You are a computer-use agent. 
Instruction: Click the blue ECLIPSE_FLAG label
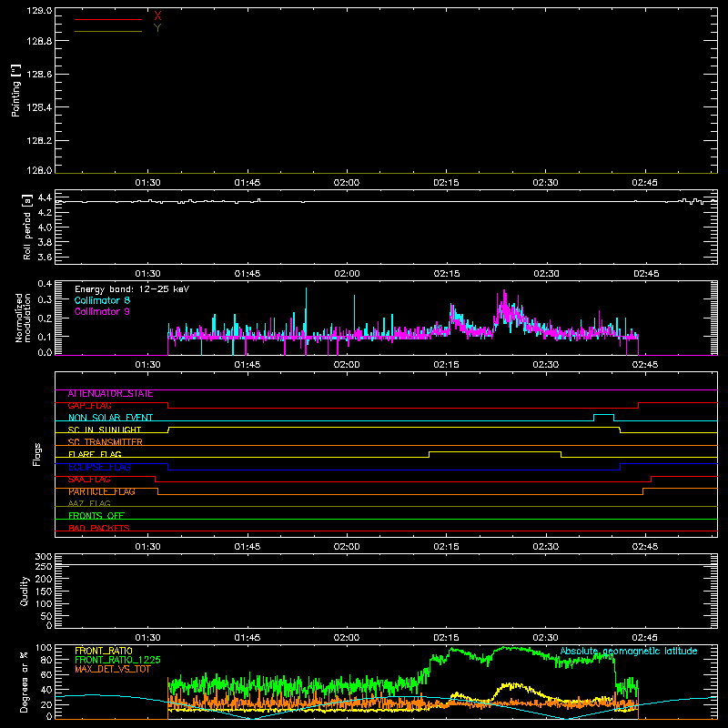[x=99, y=467]
